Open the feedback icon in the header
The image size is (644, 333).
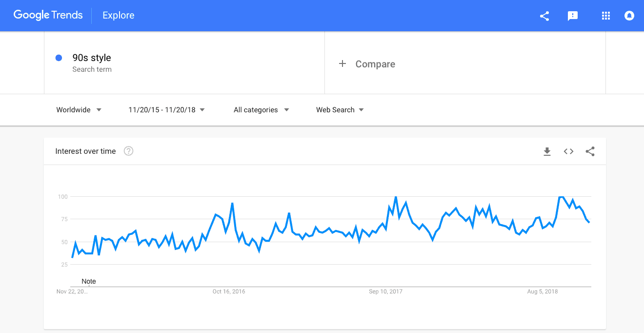[573, 16]
